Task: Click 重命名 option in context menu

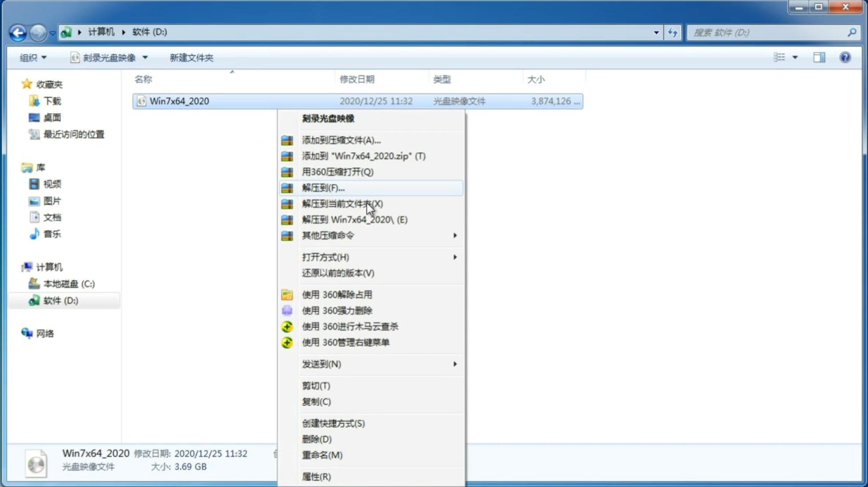Action: (322, 455)
